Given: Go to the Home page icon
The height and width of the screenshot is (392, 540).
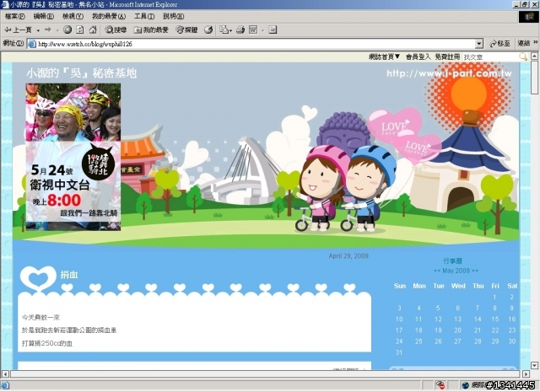Looking at the screenshot, I should tap(93, 30).
